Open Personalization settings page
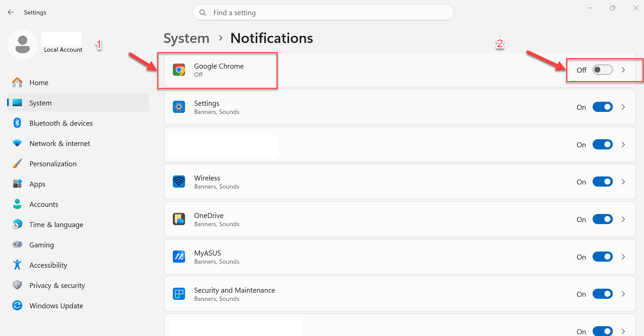This screenshot has height=336, width=644. [x=78, y=164]
